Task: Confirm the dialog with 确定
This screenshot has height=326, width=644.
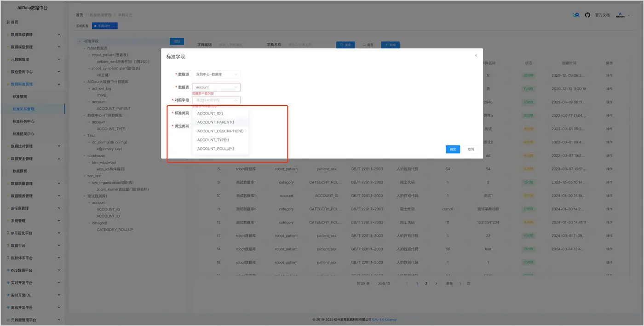Action: pyautogui.click(x=453, y=149)
